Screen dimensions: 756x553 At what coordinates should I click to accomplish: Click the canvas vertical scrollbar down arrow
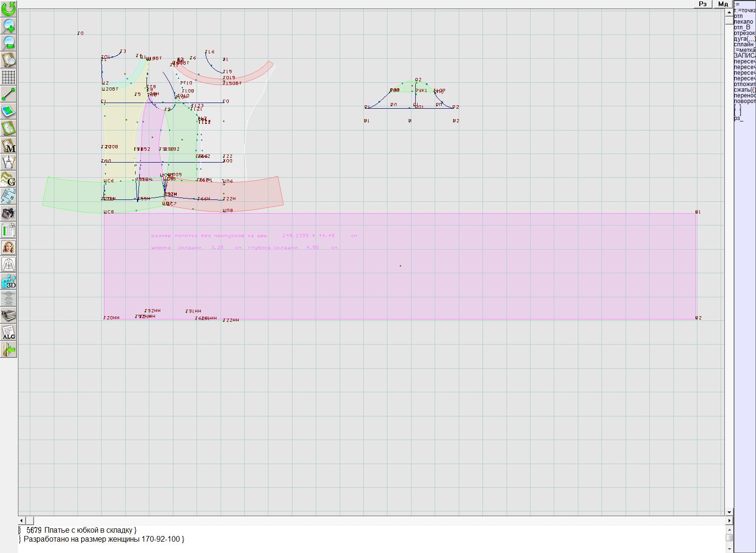[729, 512]
